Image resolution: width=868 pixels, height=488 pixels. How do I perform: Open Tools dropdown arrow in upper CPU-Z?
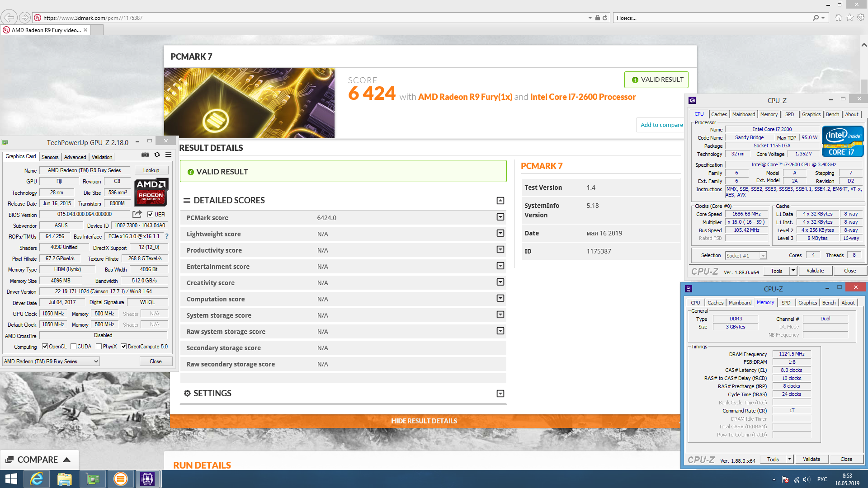793,271
